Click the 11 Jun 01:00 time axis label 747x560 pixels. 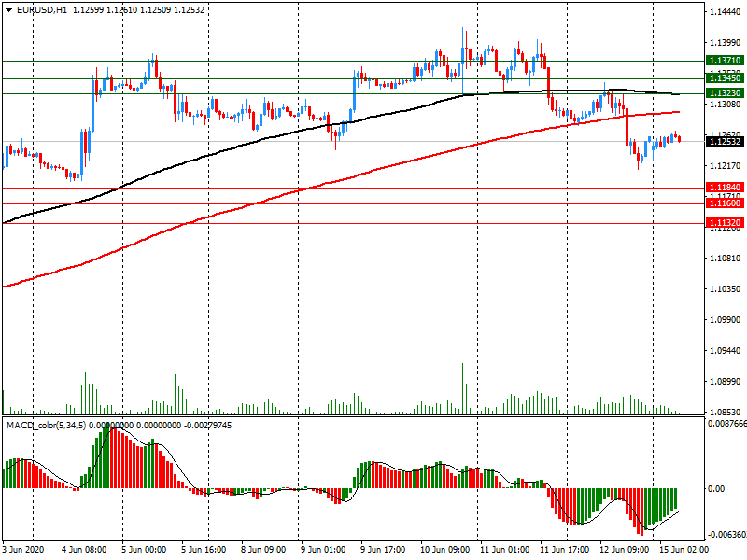tap(505, 550)
